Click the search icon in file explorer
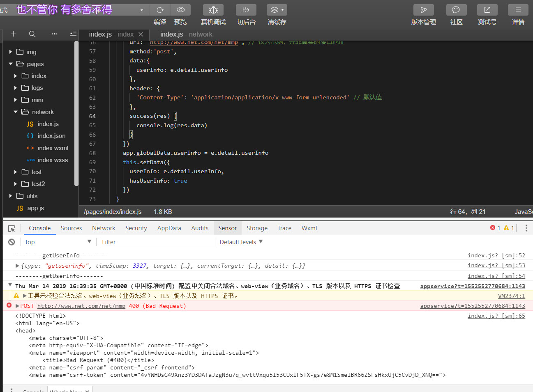533x392 pixels. coord(32,34)
